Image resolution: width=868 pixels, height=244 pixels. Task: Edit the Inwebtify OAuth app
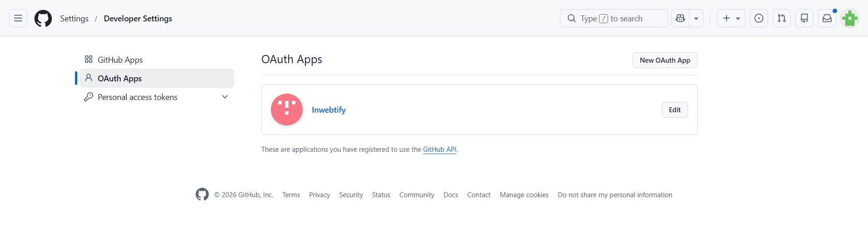coord(675,110)
